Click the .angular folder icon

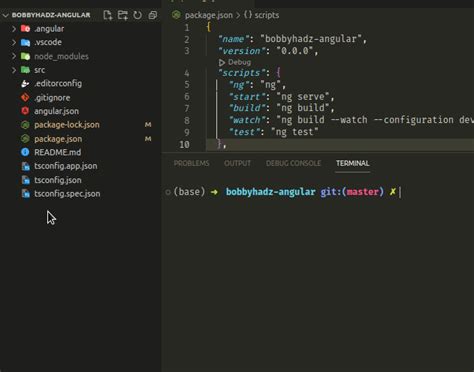pyautogui.click(x=25, y=29)
